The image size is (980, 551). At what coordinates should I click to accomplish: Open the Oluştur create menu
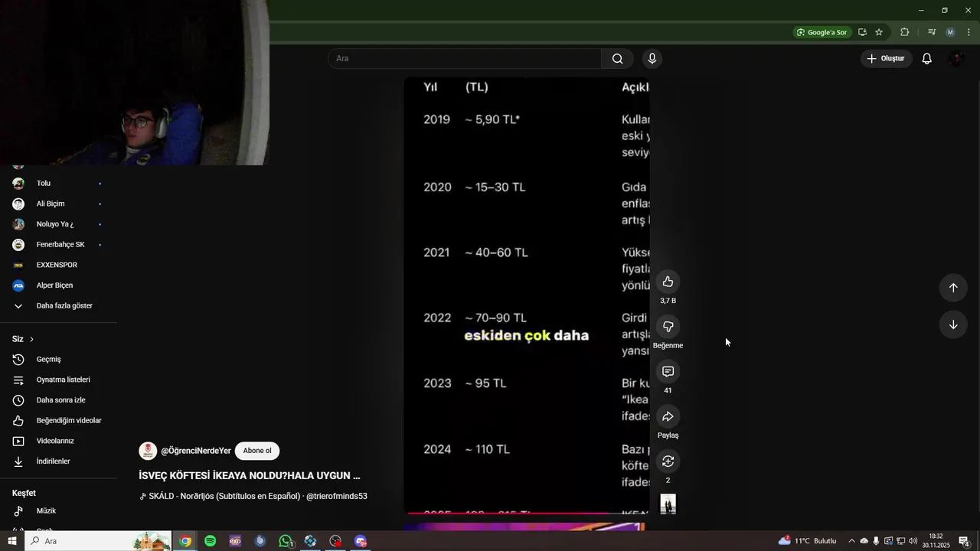[886, 59]
